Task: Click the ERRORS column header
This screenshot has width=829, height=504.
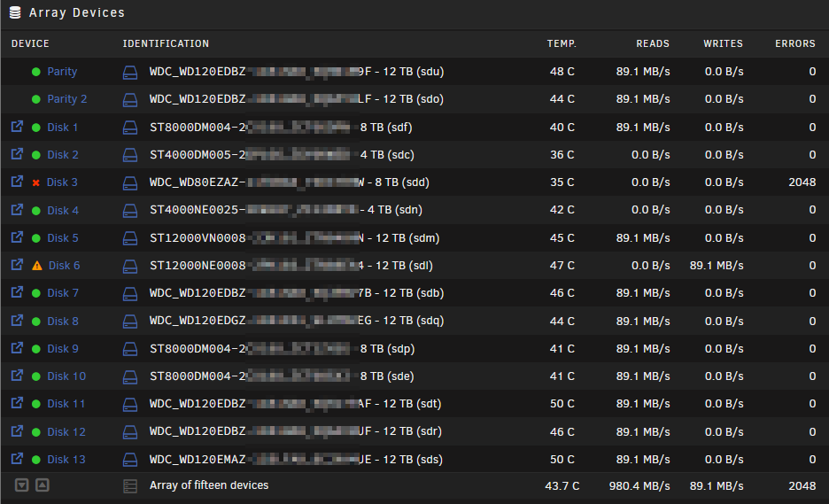Action: pyautogui.click(x=795, y=44)
